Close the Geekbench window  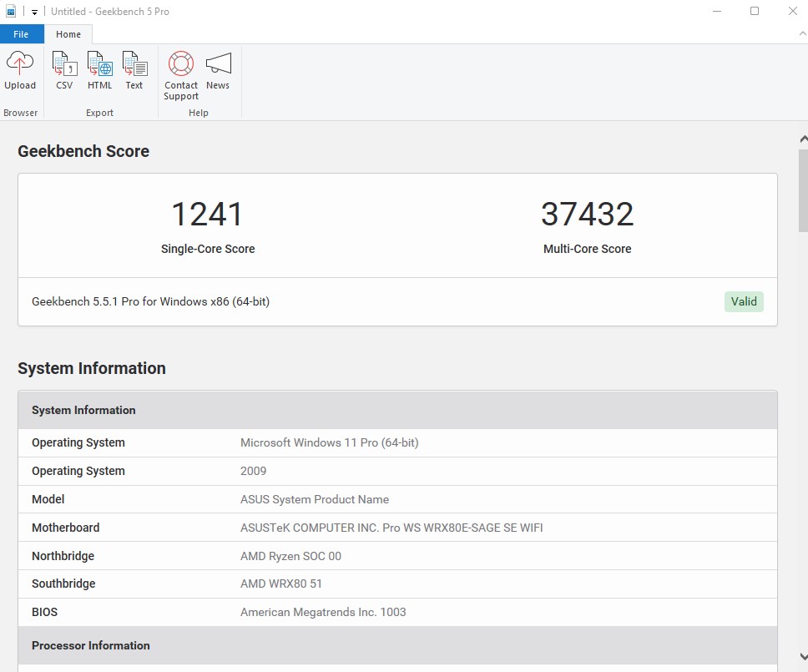792,11
